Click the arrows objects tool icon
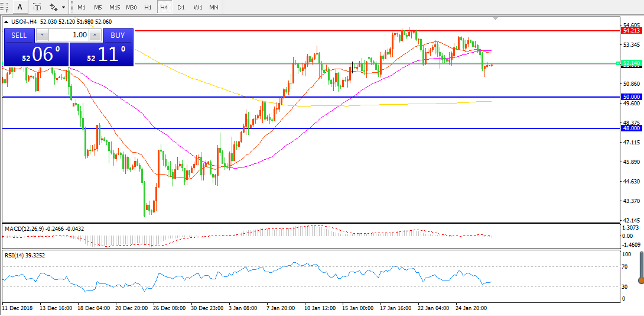Image resolution: width=644 pixels, height=316 pixels. 54,7
